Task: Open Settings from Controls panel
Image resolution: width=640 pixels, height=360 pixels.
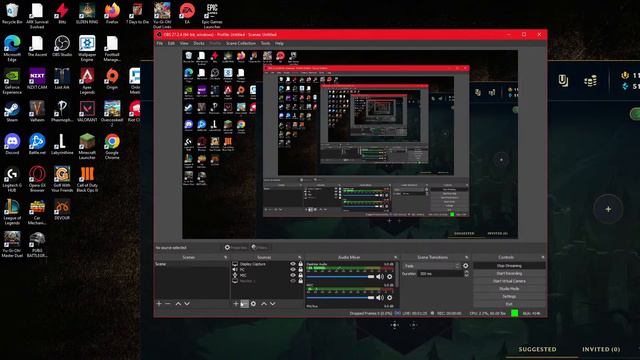Action: 509,296
